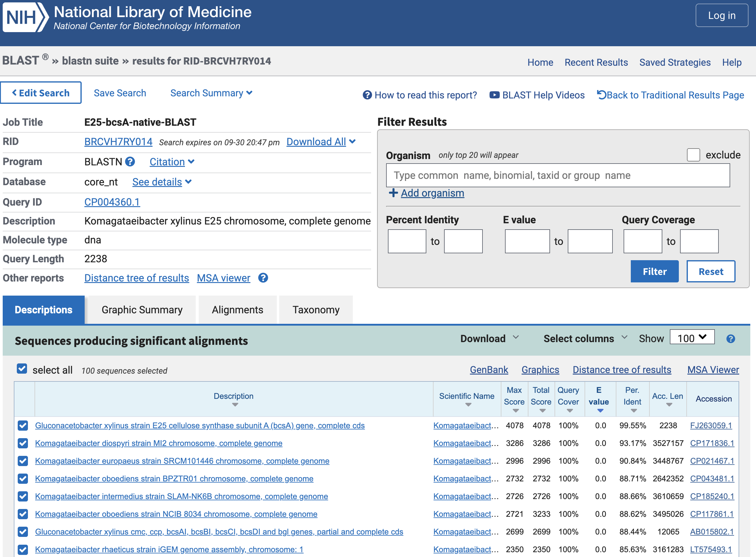Sort by Acc. Len column arrow

click(669, 405)
